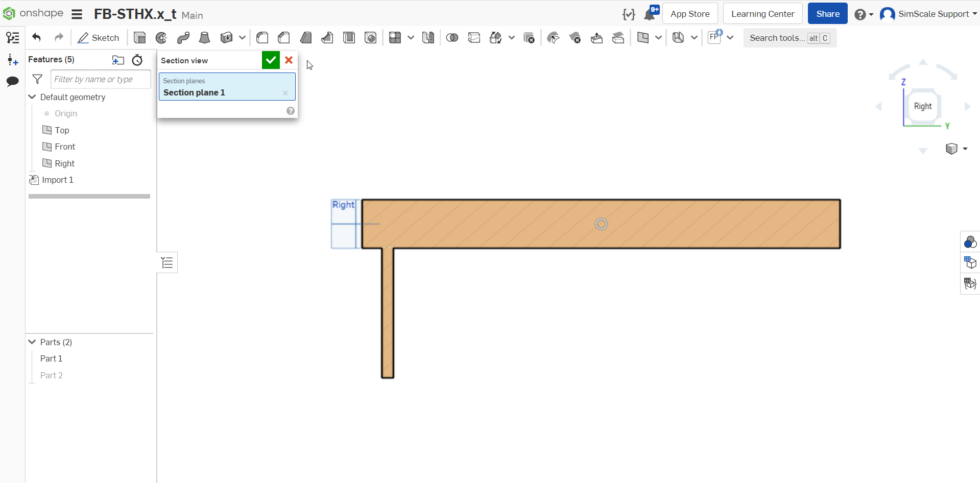Click the Boolean tool icon
The height and width of the screenshot is (483, 980).
click(452, 38)
